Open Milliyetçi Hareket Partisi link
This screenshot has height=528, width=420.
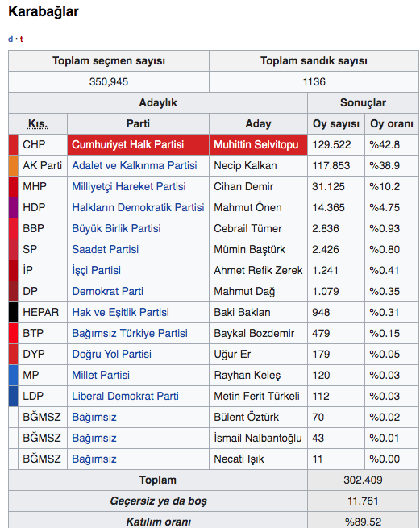point(129,186)
